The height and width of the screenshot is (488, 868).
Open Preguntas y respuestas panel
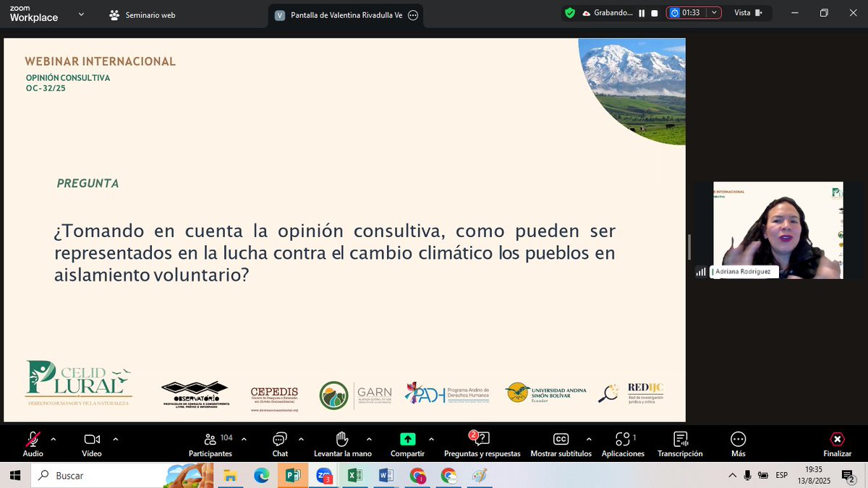(x=483, y=443)
